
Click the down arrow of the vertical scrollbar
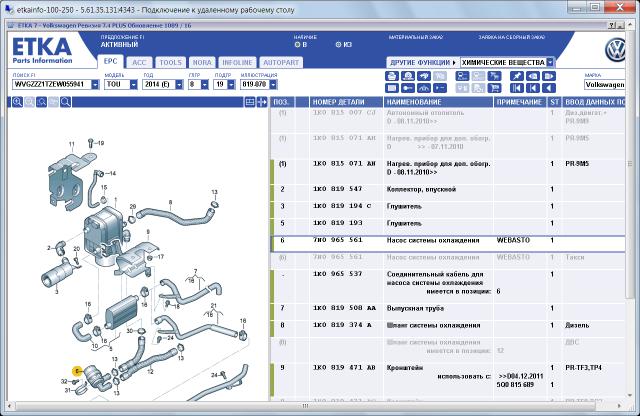(x=630, y=395)
